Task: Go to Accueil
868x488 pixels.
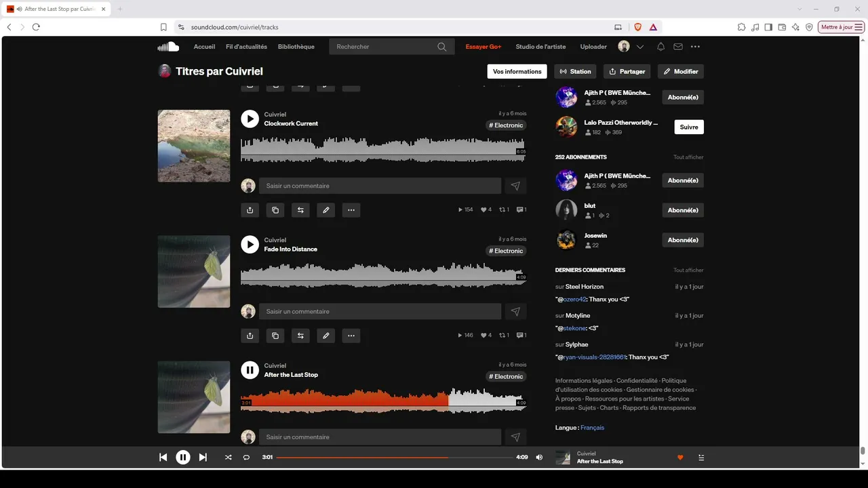Action: point(204,47)
